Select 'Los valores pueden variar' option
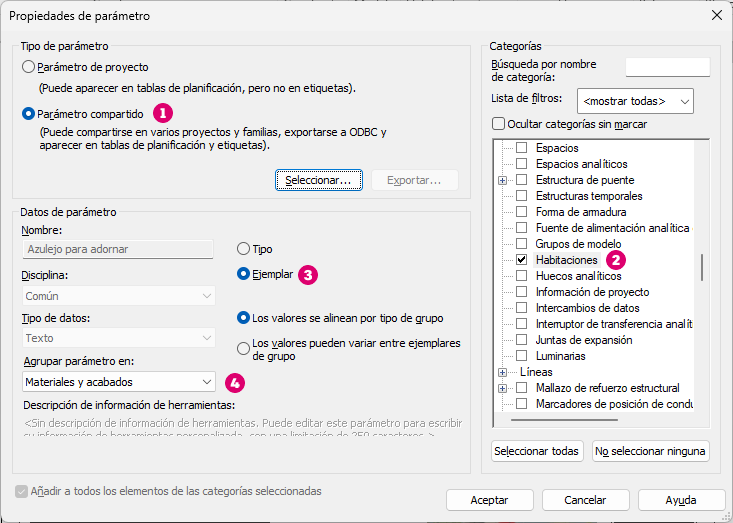 tap(243, 349)
